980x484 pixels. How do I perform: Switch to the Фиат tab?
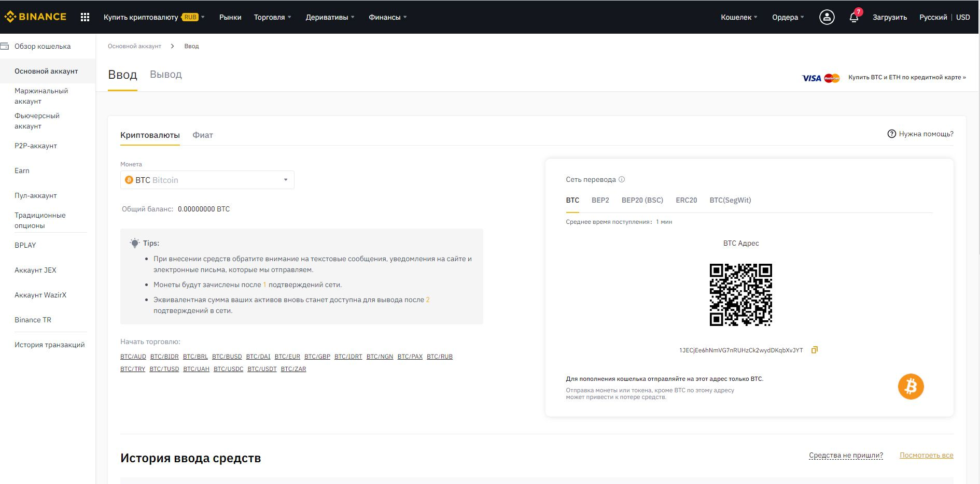(203, 135)
